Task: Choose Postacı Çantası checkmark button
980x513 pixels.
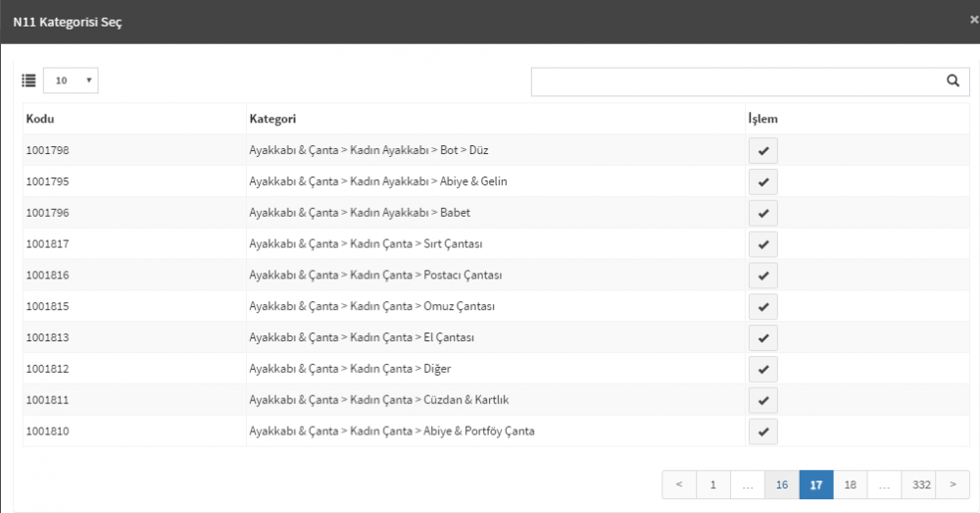Action: (763, 276)
